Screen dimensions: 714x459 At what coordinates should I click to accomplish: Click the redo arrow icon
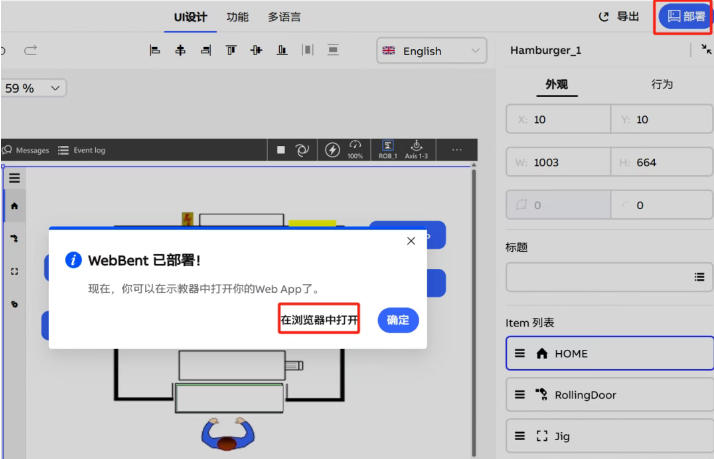point(31,50)
